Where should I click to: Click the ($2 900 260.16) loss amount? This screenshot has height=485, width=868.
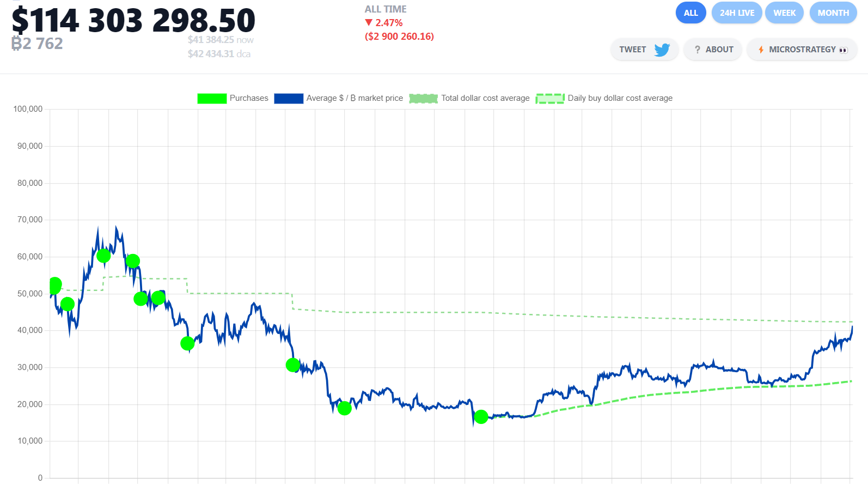coord(399,37)
